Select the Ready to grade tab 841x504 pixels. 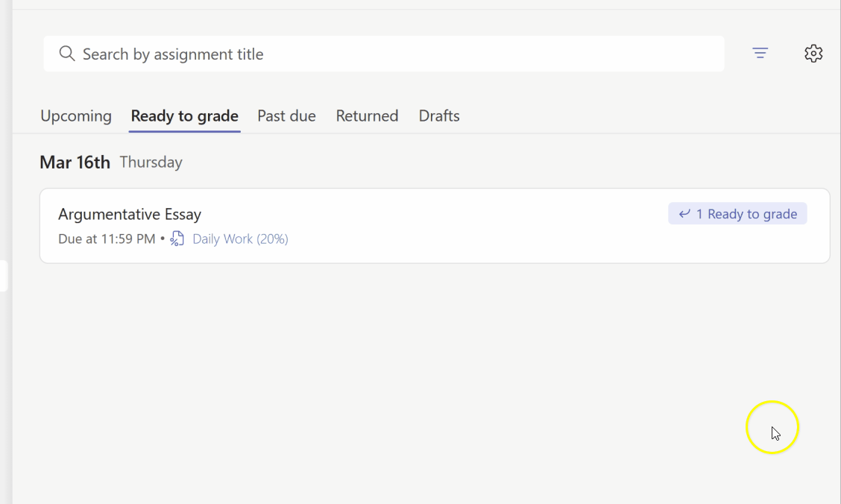pos(184,116)
